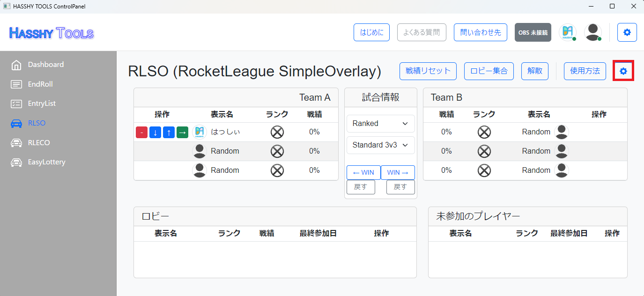Go to Dashboard page
Image resolution: width=644 pixels, height=296 pixels.
[x=45, y=65]
